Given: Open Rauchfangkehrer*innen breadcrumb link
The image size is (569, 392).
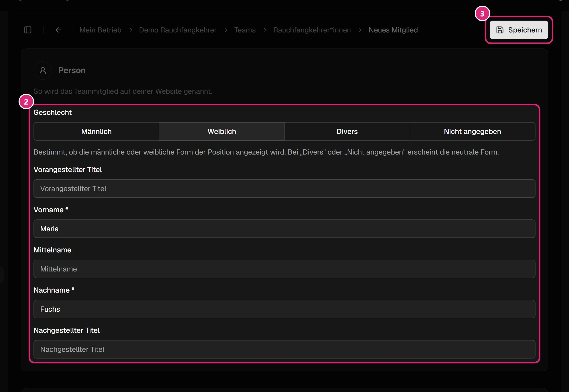Looking at the screenshot, I should click(x=312, y=30).
